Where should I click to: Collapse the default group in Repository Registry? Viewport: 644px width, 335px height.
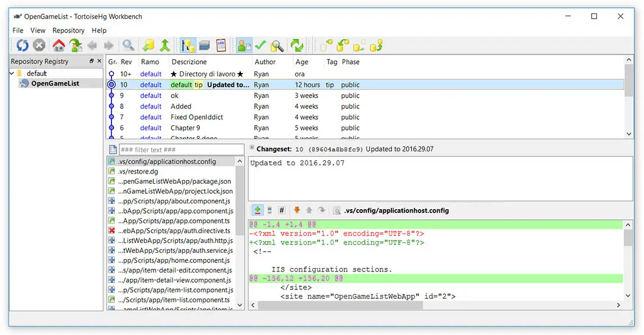(12, 74)
